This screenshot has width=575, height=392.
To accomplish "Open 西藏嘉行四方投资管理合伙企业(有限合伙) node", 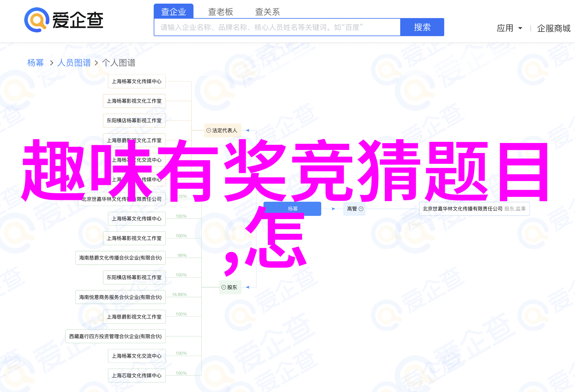I will coord(115,336).
